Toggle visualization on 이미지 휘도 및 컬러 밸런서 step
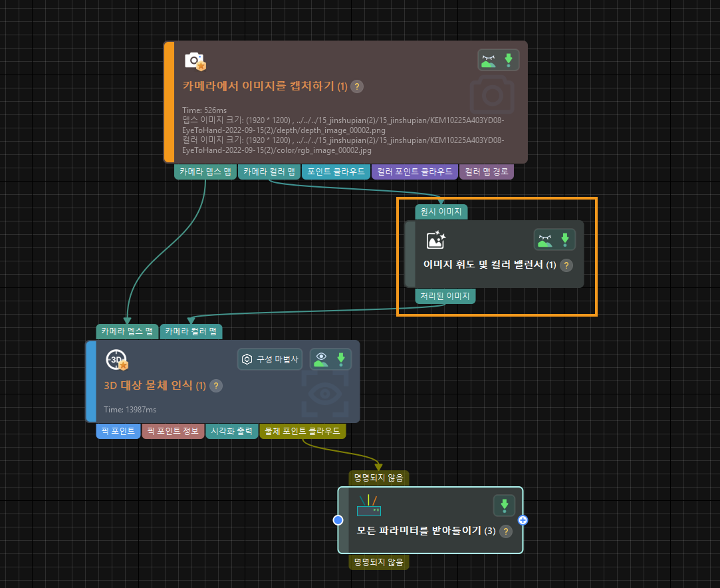This screenshot has width=720, height=588. 545,240
